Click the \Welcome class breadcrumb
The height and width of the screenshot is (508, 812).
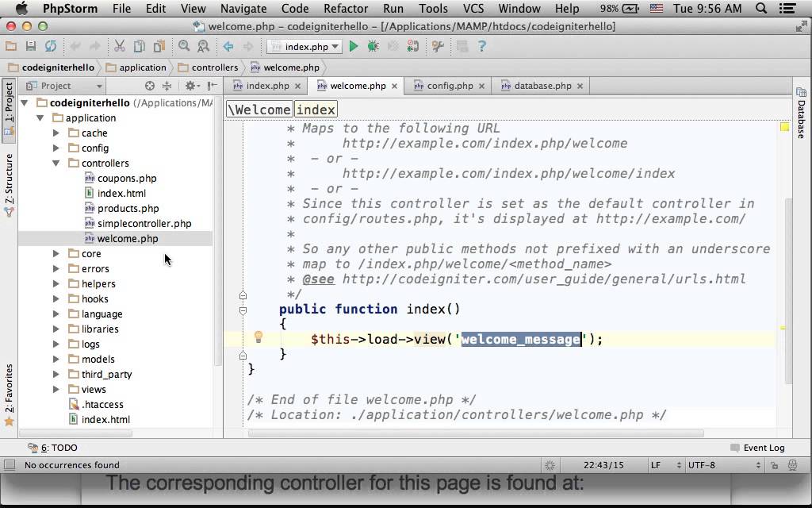(260, 110)
